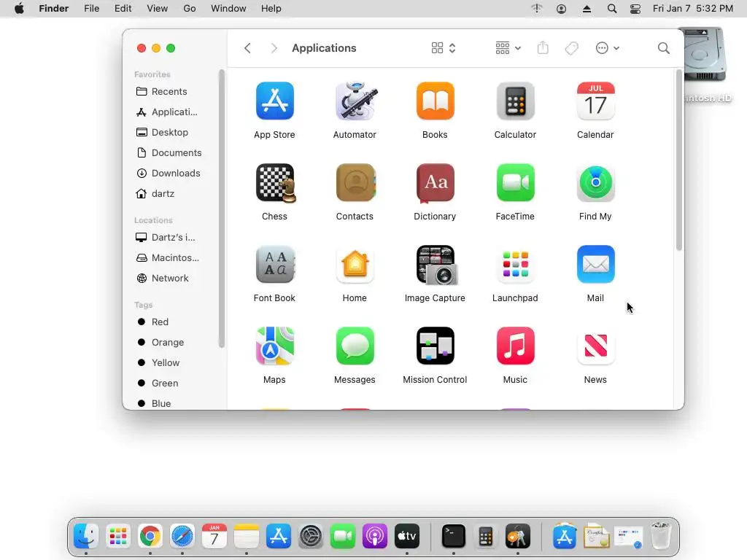Open the File menu
747x560 pixels.
(x=91, y=9)
